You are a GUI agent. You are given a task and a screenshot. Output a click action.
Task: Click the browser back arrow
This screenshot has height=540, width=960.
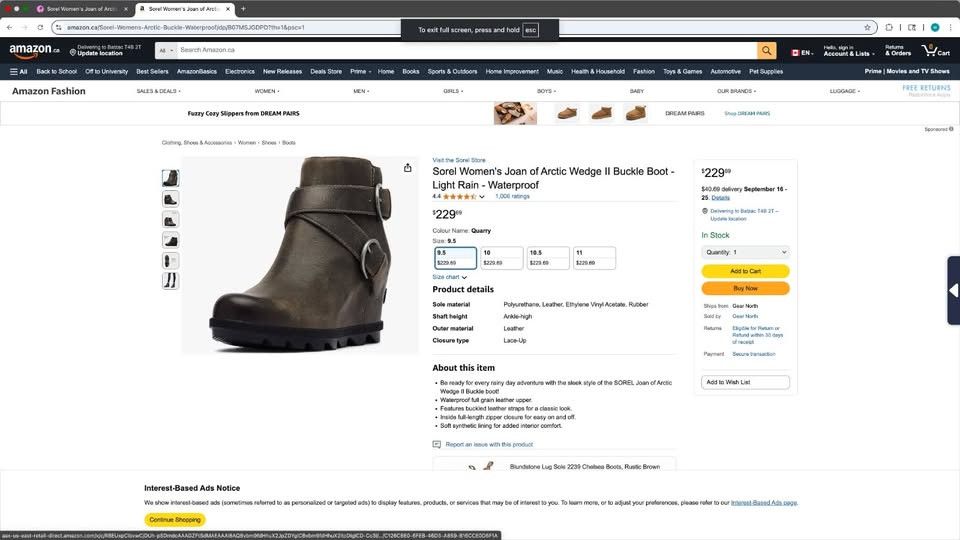pos(9,28)
